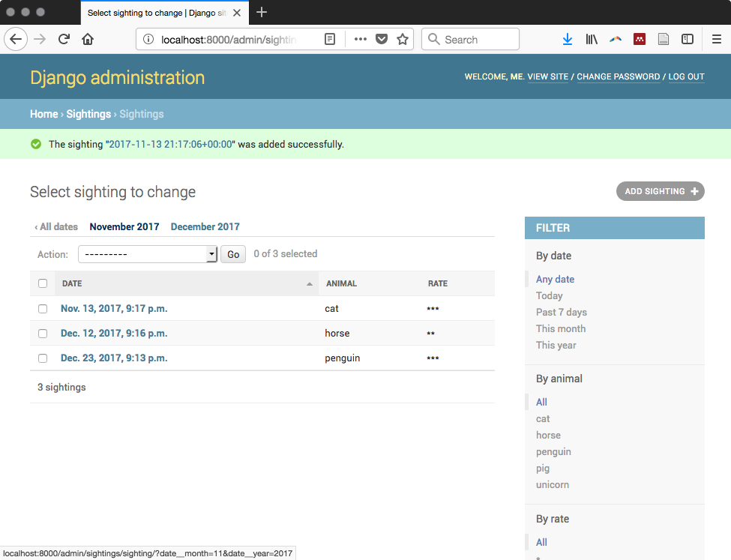
Task: Filter sightings by animal penguin
Action: [x=553, y=452]
